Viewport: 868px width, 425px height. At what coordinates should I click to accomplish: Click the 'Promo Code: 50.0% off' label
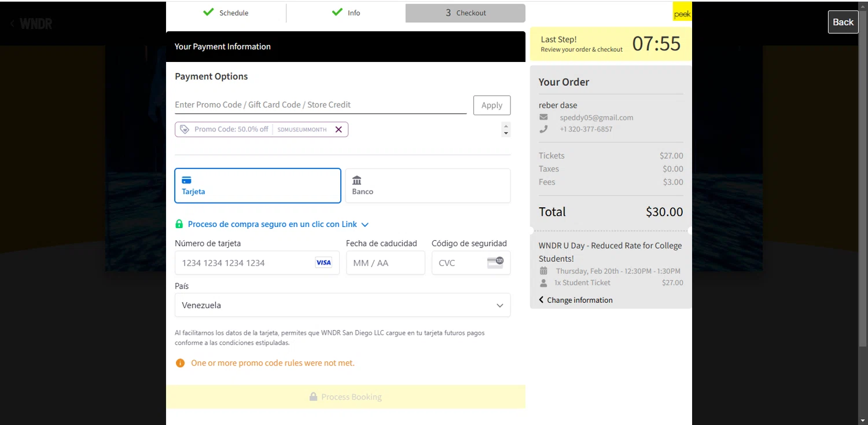231,130
